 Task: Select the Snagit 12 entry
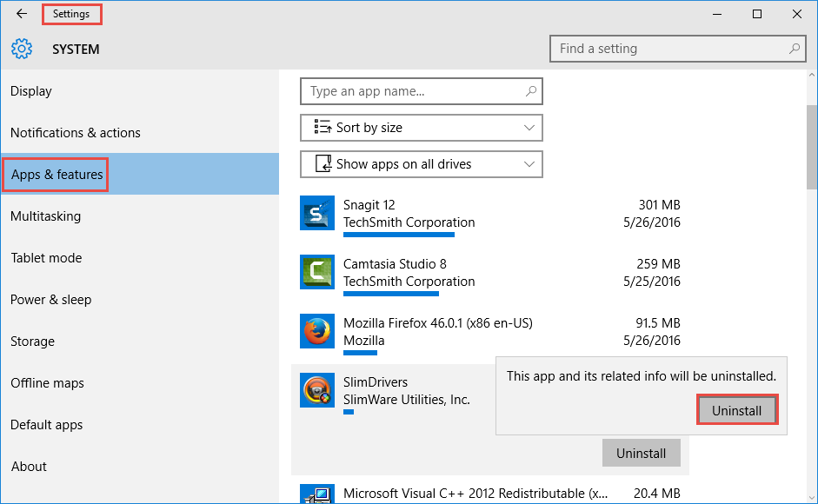[490, 216]
